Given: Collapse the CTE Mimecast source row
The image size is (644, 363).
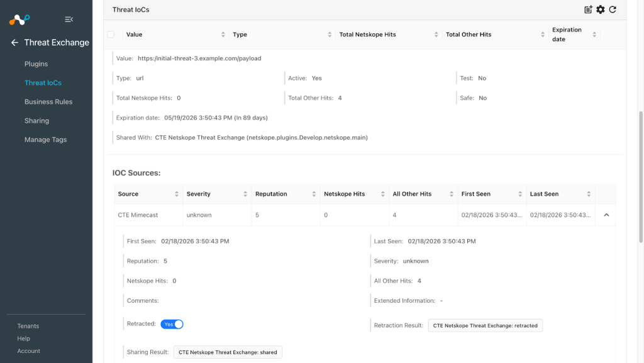Looking at the screenshot, I should (x=606, y=215).
